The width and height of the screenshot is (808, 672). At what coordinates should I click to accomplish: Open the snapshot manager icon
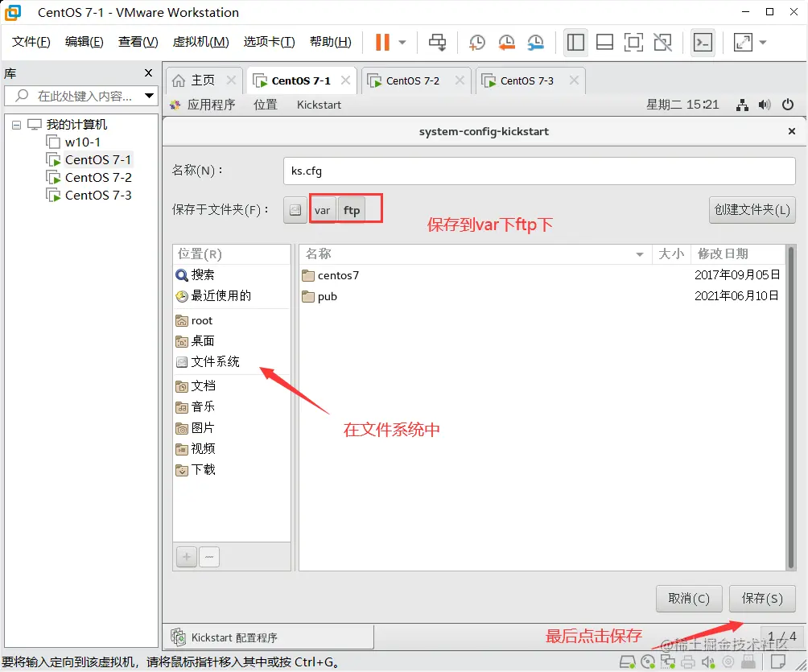point(535,43)
